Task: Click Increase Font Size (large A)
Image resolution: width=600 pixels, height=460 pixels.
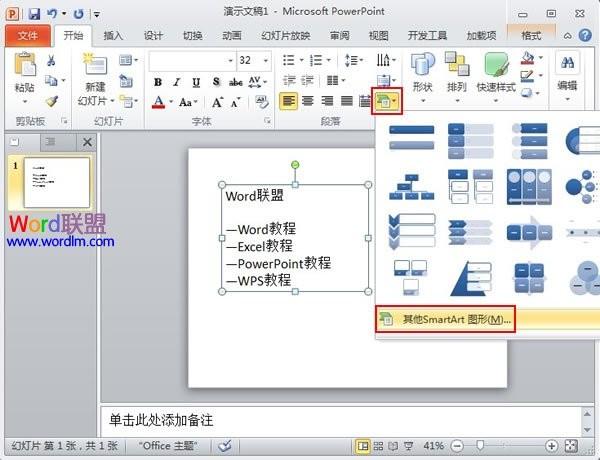Action: point(217,102)
